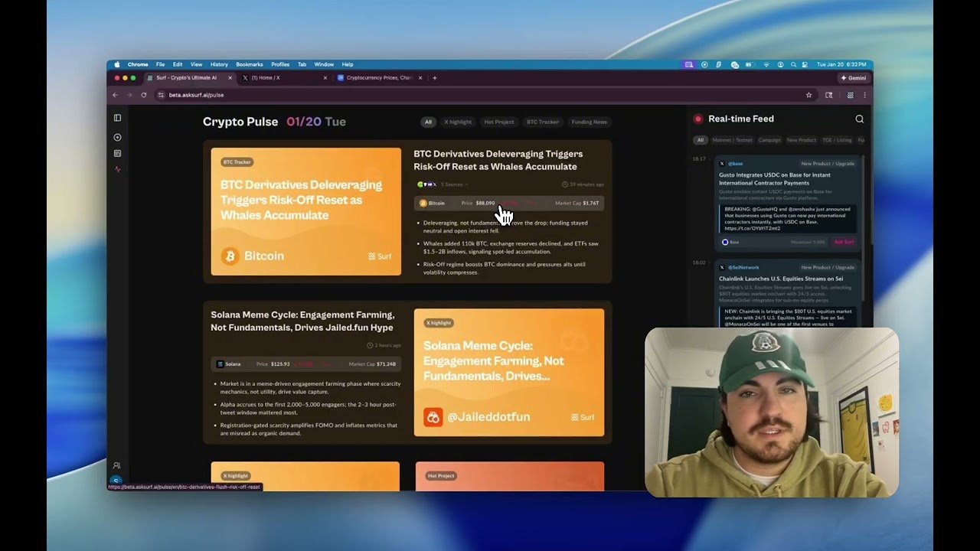Click the invite users icon in sidebar
This screenshot has width=980, height=551.
point(117,465)
